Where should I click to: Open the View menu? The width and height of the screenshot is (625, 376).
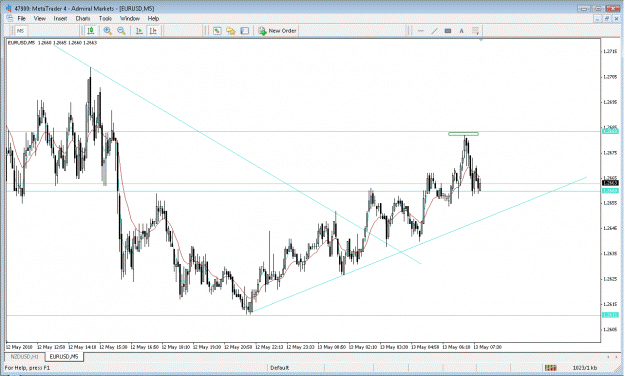pyautogui.click(x=40, y=18)
